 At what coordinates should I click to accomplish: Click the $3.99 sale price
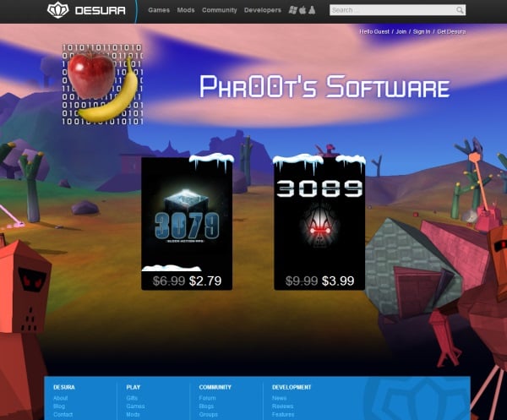[338, 281]
